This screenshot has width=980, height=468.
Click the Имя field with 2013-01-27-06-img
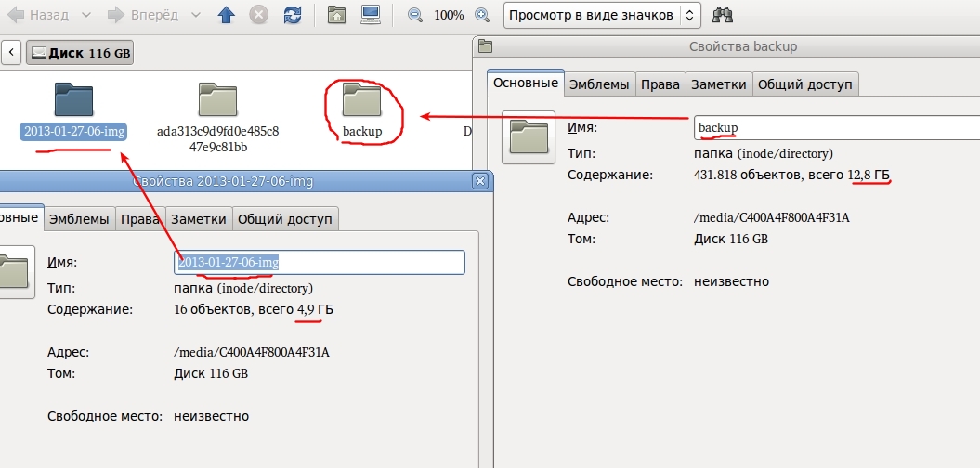(320, 263)
